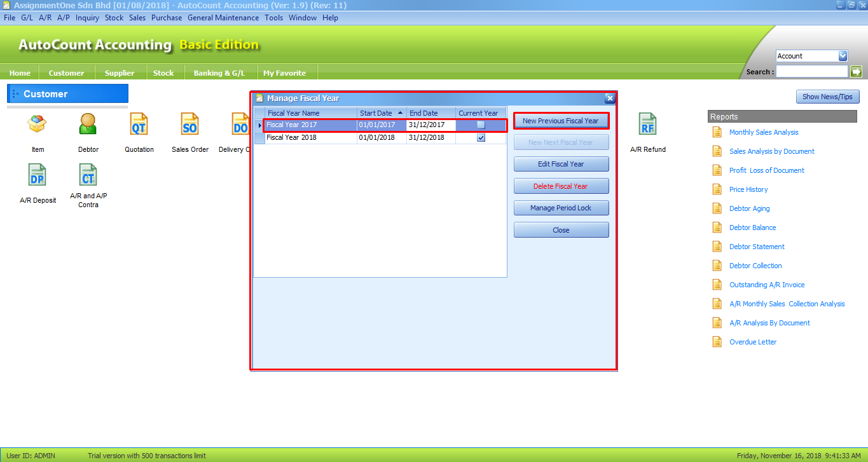868x462 pixels.
Task: Click Debtor Collection report icon
Action: point(717,266)
